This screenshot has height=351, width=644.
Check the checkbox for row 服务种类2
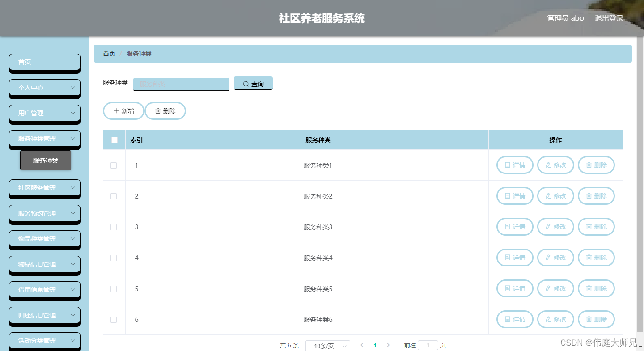point(114,196)
